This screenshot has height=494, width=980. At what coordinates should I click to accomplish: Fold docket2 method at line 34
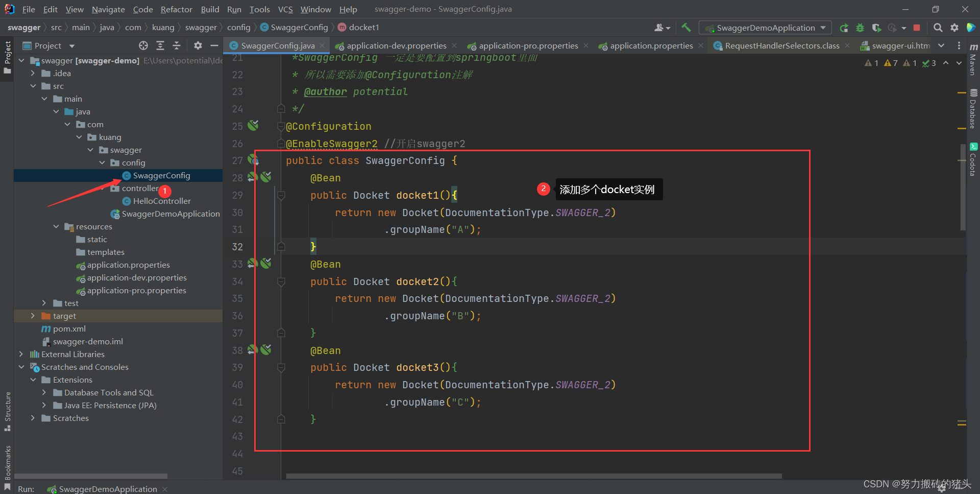[x=281, y=281]
